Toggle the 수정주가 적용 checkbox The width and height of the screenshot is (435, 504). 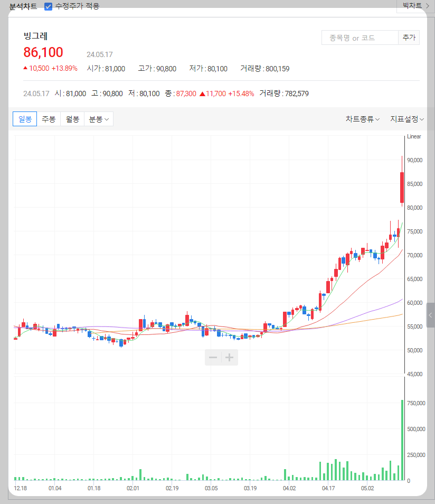coord(48,6)
